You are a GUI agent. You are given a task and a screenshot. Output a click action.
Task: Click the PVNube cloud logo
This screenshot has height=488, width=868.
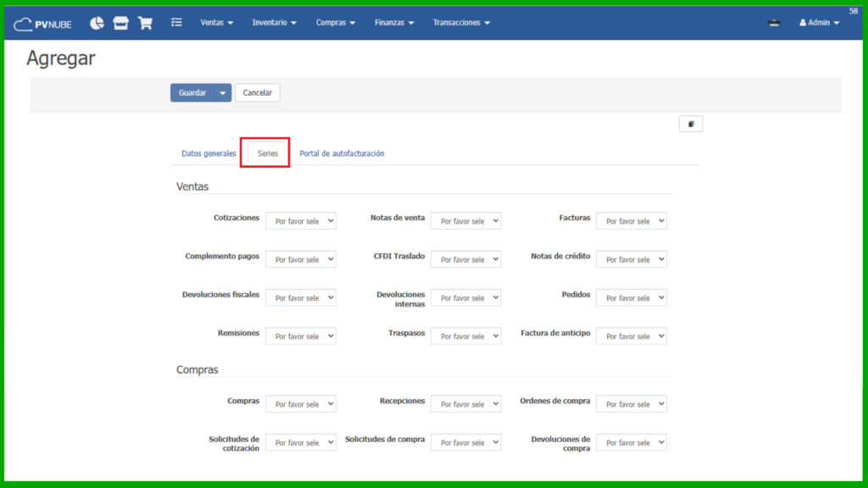coord(42,24)
